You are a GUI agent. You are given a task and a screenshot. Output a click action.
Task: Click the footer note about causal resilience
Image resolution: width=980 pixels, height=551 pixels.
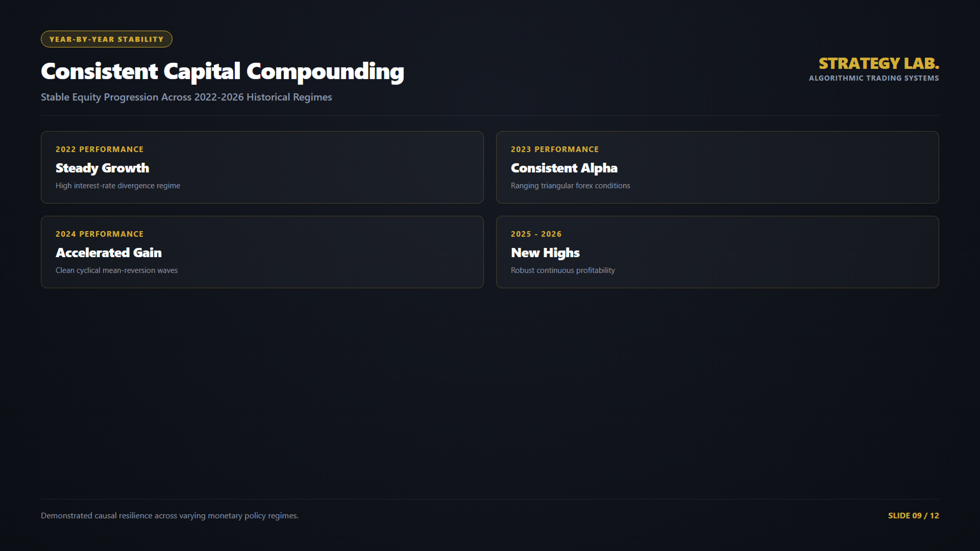coord(170,516)
